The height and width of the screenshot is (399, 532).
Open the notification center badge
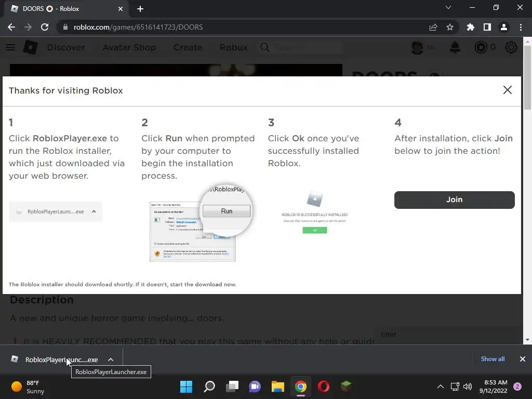point(517,387)
